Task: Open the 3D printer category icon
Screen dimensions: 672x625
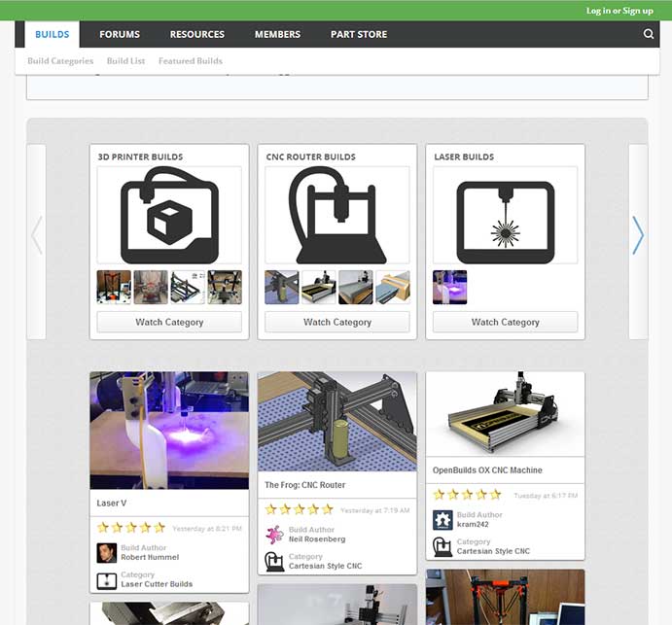Action: [169, 215]
